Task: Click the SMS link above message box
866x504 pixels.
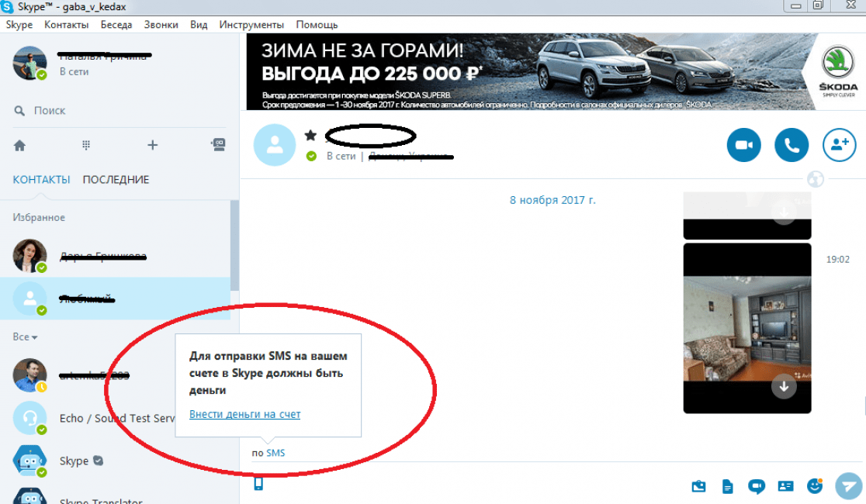Action: 275,454
